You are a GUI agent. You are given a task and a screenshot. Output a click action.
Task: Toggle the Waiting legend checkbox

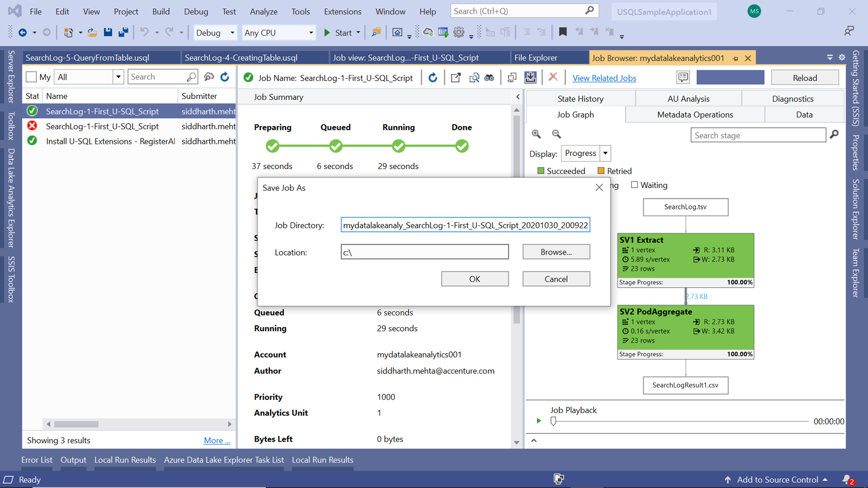[x=635, y=185]
